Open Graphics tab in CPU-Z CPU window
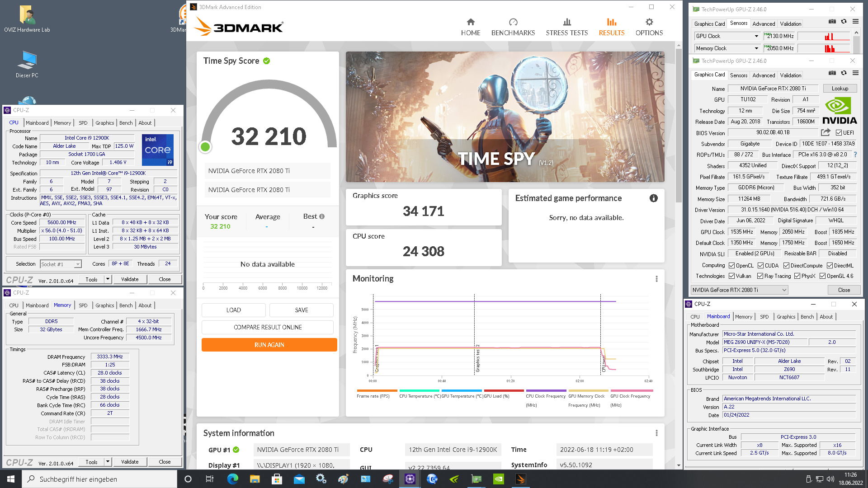 click(104, 123)
